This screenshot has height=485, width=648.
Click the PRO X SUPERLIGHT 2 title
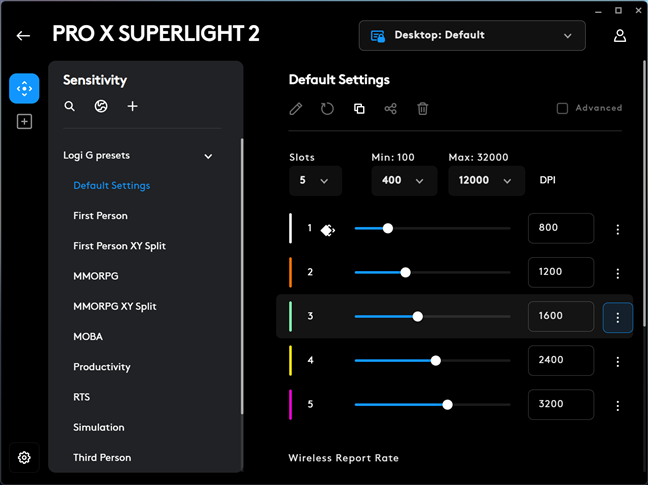point(156,33)
